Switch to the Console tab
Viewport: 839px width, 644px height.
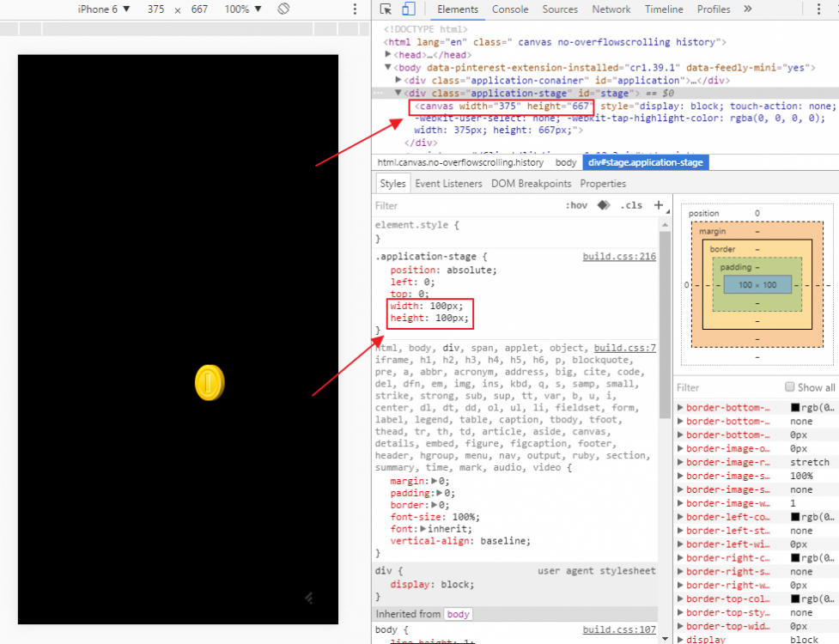[510, 9]
